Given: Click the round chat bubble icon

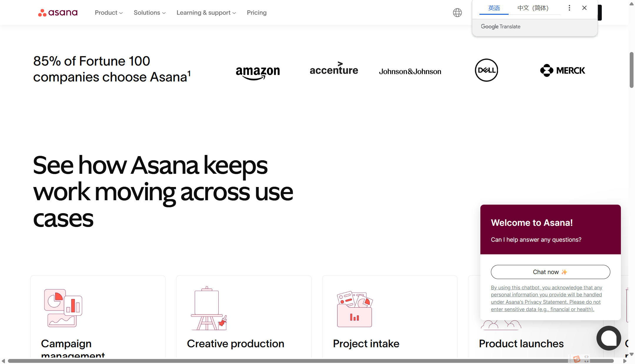Looking at the screenshot, I should [x=609, y=338].
